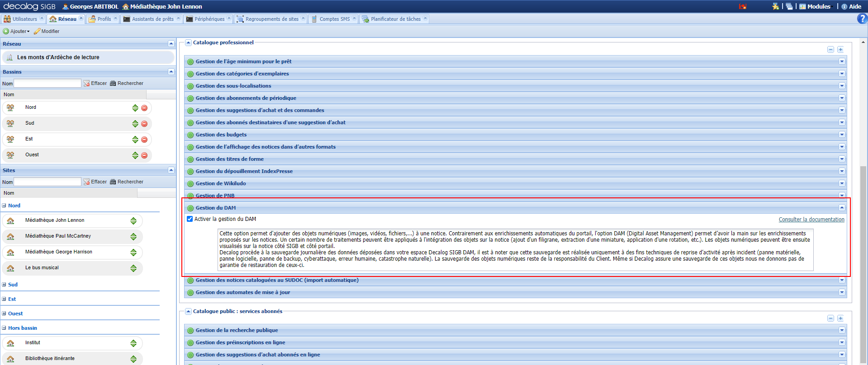868x365 pixels.
Task: Click Effacer in the Bassins search
Action: point(95,83)
